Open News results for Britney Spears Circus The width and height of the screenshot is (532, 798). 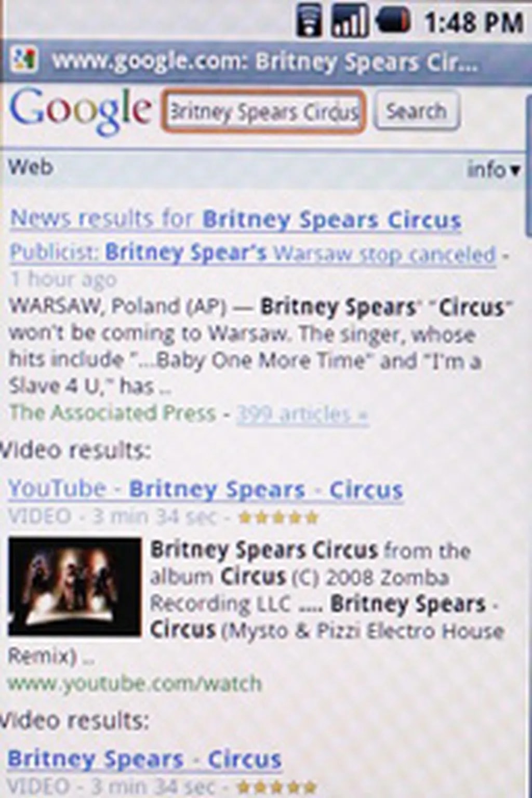click(236, 219)
